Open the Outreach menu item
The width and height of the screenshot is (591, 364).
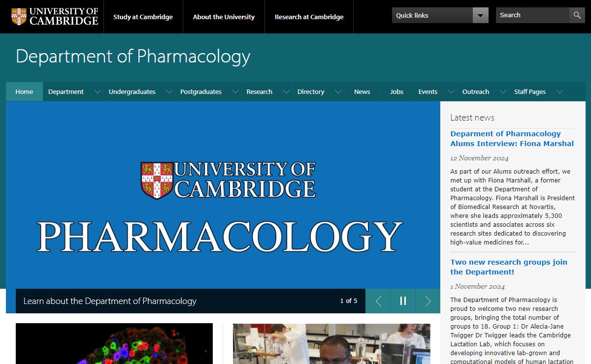click(x=476, y=91)
